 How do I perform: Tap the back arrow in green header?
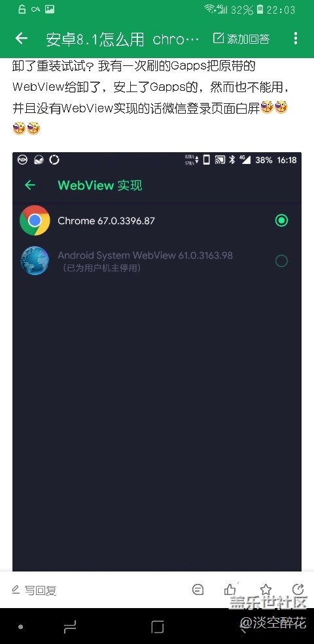tap(22, 39)
